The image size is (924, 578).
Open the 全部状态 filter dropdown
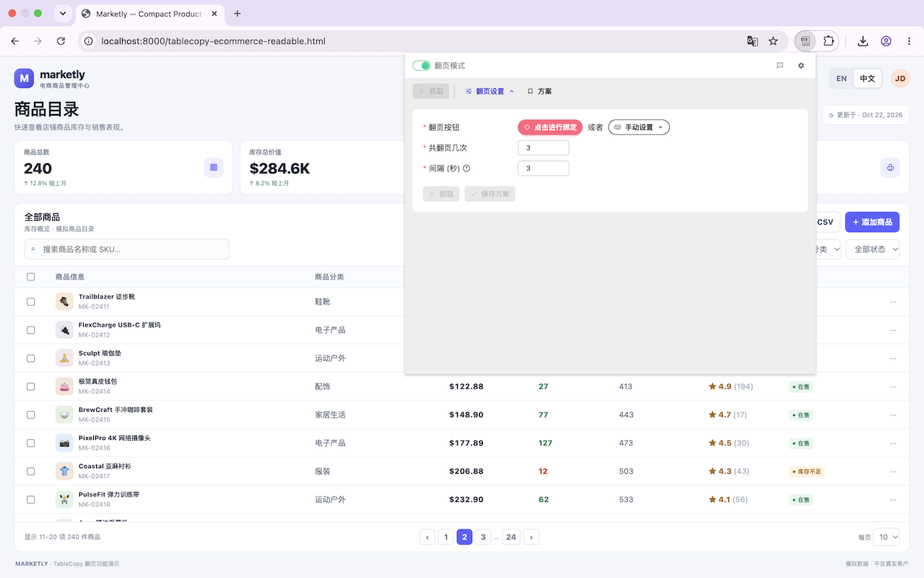click(873, 249)
